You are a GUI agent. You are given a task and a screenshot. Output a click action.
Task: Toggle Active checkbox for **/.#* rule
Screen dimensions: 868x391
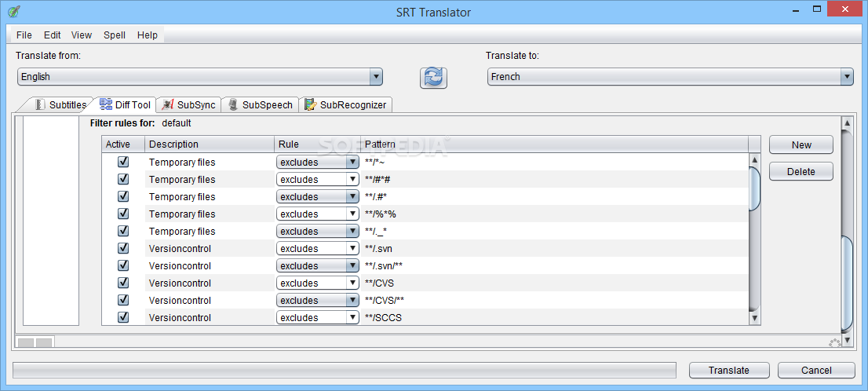123,196
